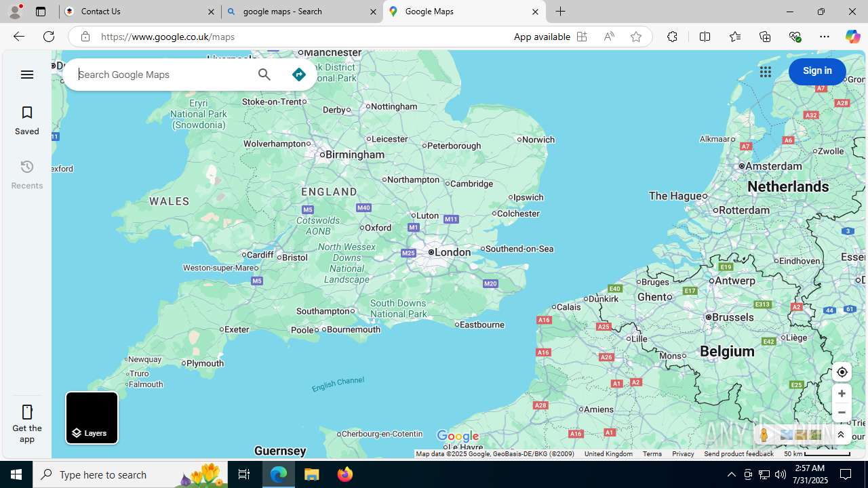Screen dimensions: 868x488
Task: View site information lock icon
Action: [x=85, y=37]
